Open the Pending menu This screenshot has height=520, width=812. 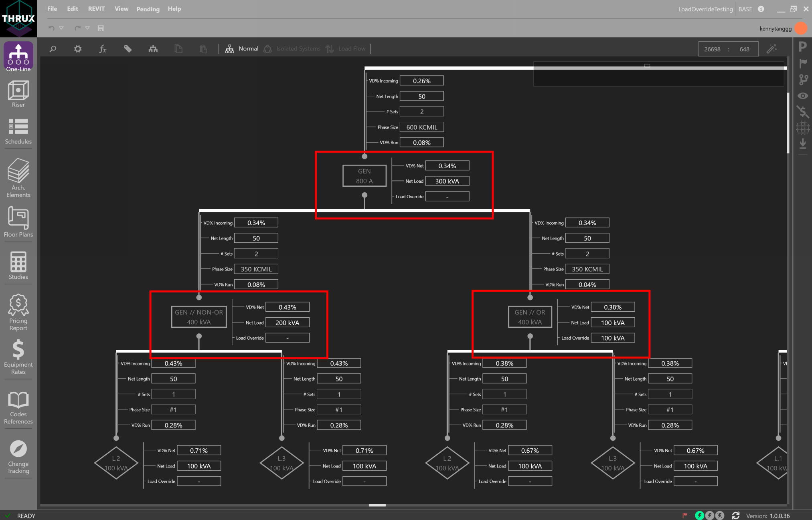148,9
